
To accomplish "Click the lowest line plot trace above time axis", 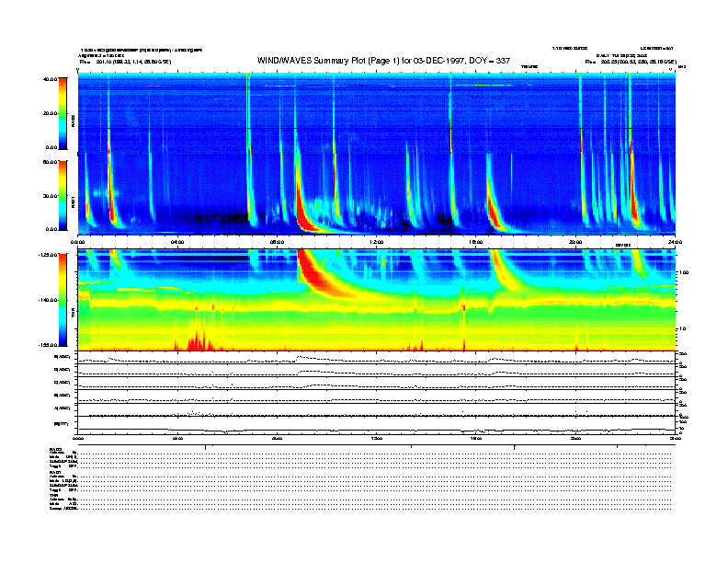I will [377, 431].
